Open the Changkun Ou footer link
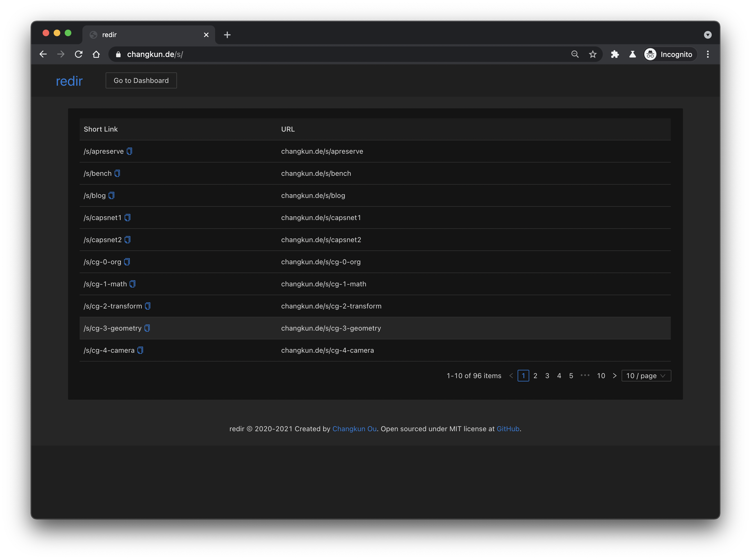 click(354, 429)
